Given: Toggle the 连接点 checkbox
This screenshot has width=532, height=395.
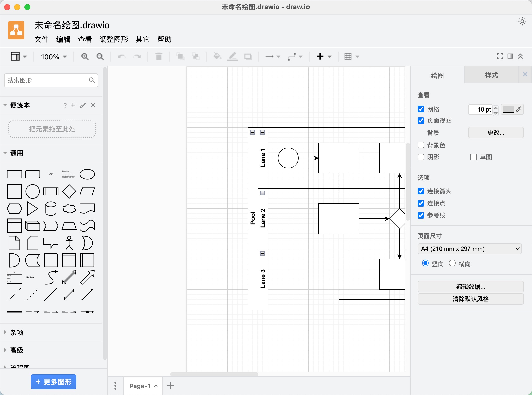Looking at the screenshot, I should (421, 203).
